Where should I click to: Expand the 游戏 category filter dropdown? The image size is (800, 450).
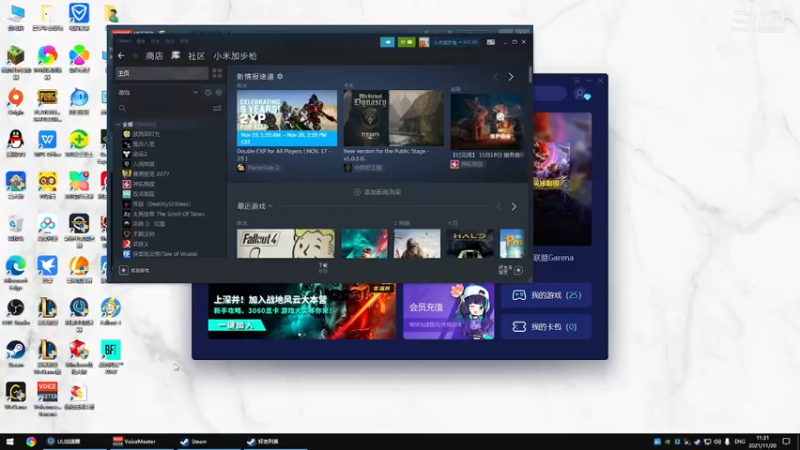click(x=195, y=93)
